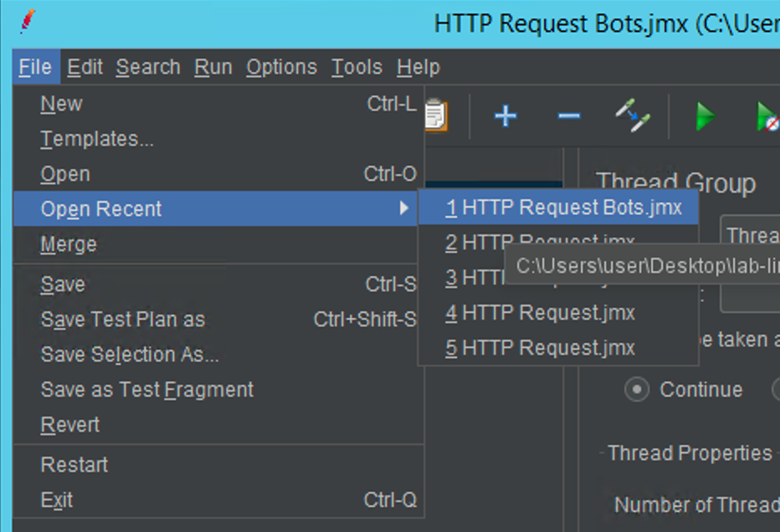
Task: Open the Search menu
Action: (x=148, y=67)
